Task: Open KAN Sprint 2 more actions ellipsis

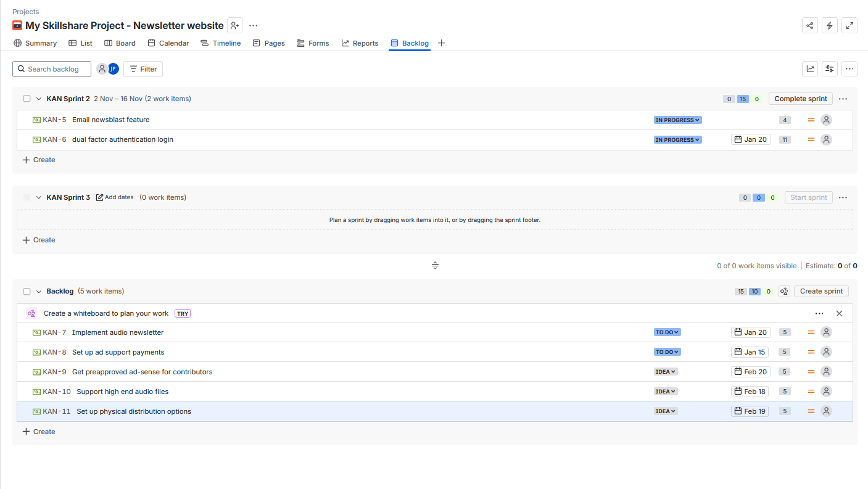Action: point(843,99)
